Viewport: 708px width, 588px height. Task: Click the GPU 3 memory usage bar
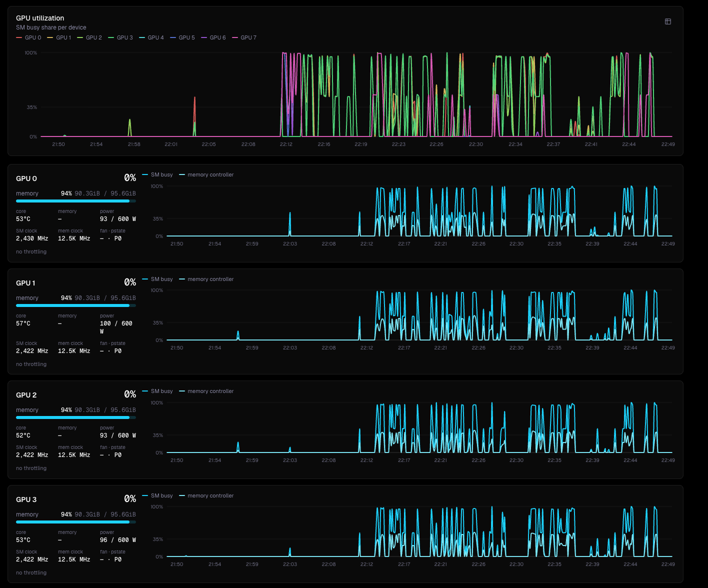click(76, 522)
